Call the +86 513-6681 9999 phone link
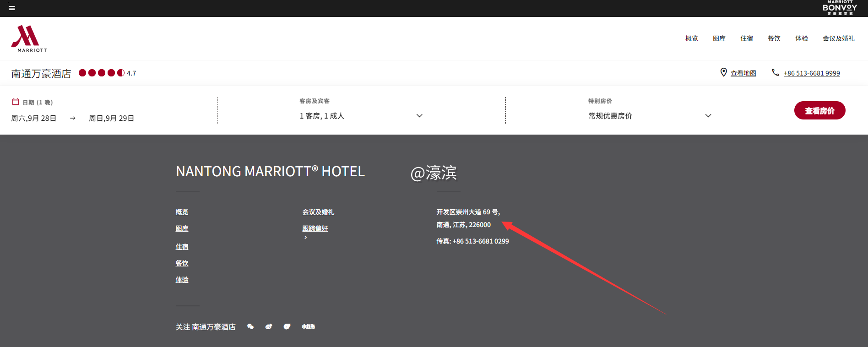This screenshot has width=868, height=347. pyautogui.click(x=812, y=73)
